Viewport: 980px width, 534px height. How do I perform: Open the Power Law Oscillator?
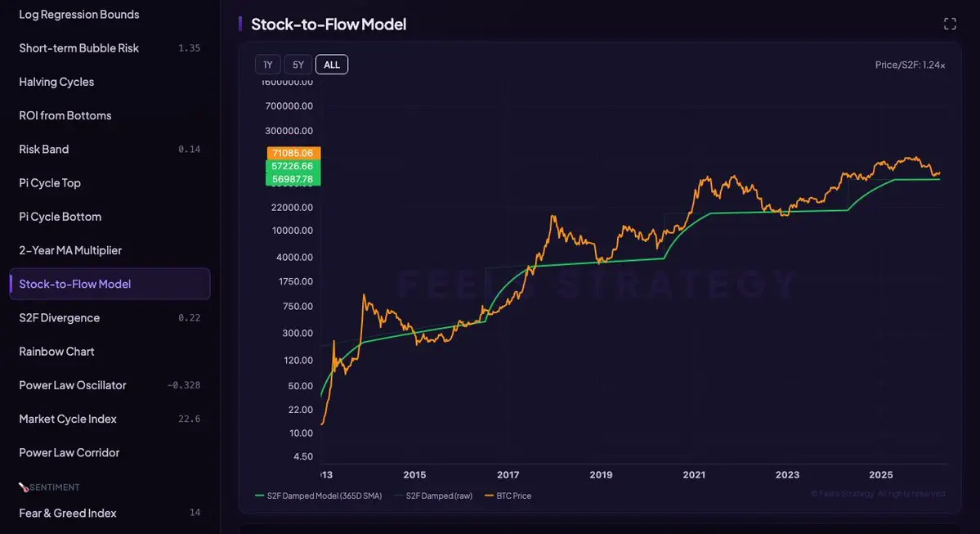[x=73, y=385]
